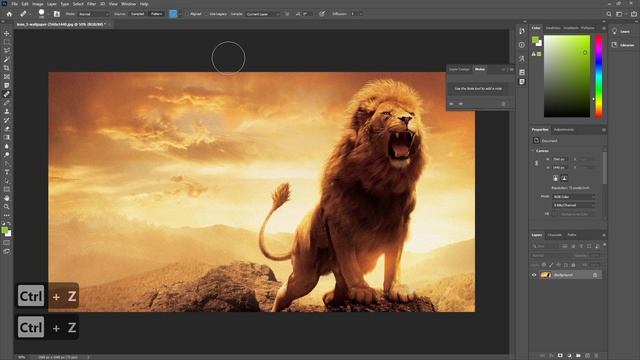Image resolution: width=640 pixels, height=360 pixels.
Task: Click the Background layer thumbnail
Action: click(546, 275)
